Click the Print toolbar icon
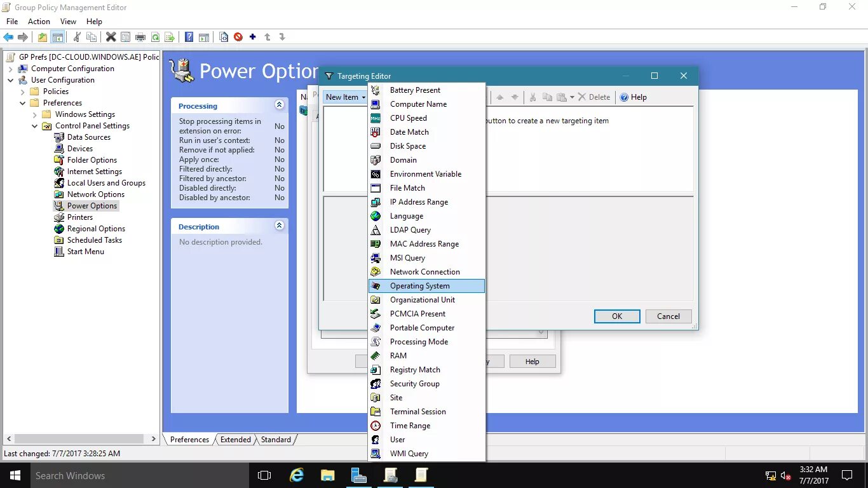 [140, 37]
